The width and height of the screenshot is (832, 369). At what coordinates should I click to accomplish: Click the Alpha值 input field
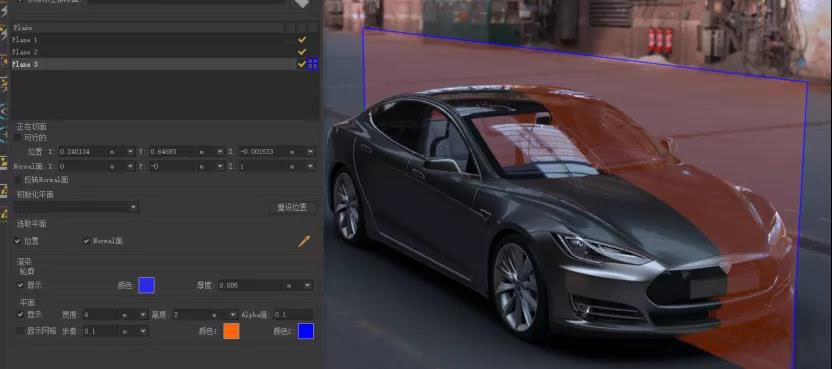tap(293, 315)
